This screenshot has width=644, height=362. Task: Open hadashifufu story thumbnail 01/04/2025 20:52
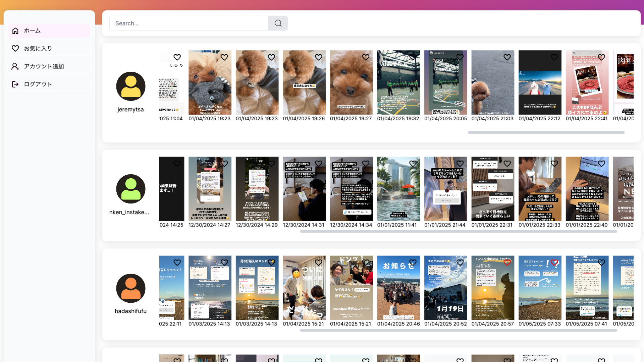point(445,292)
